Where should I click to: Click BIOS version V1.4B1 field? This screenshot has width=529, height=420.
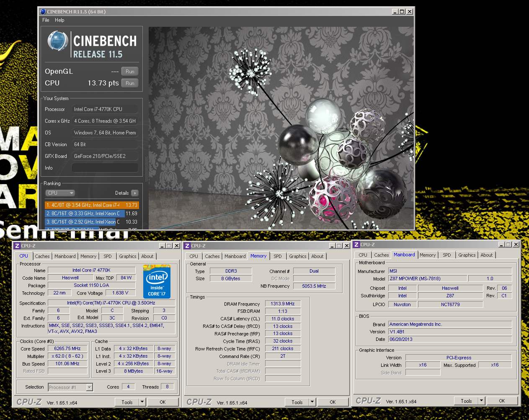pos(450,332)
